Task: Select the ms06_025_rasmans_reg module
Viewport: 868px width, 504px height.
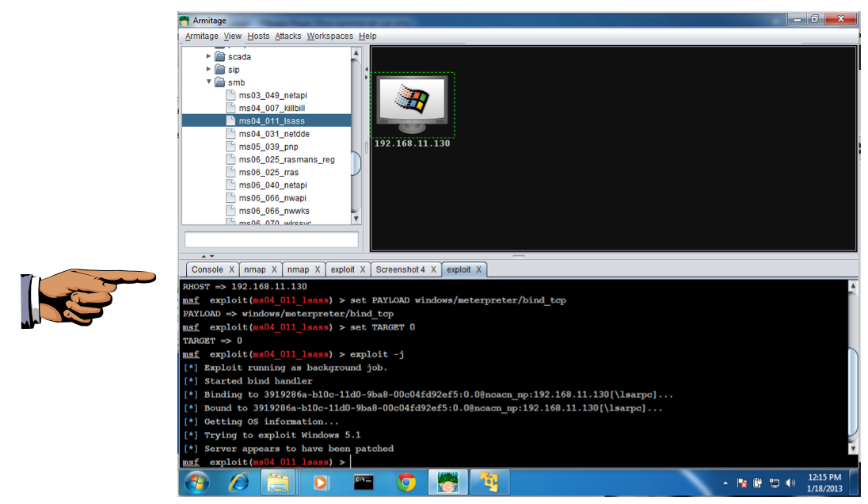Action: (287, 159)
